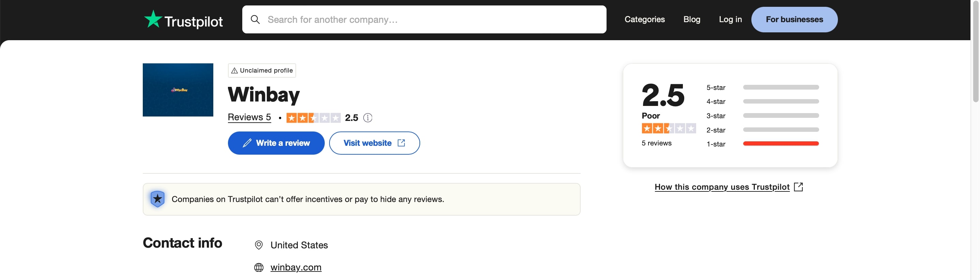Viewport: 980px width, 280px height.
Task: Filter reviews by the 1-star red bar
Action: click(x=781, y=143)
